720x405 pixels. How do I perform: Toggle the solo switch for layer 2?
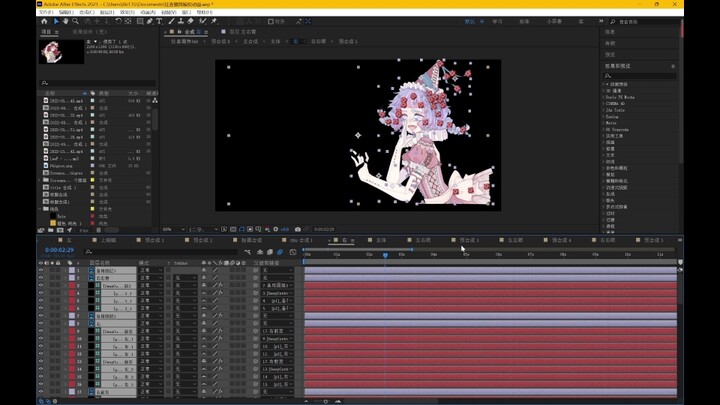coord(52,278)
